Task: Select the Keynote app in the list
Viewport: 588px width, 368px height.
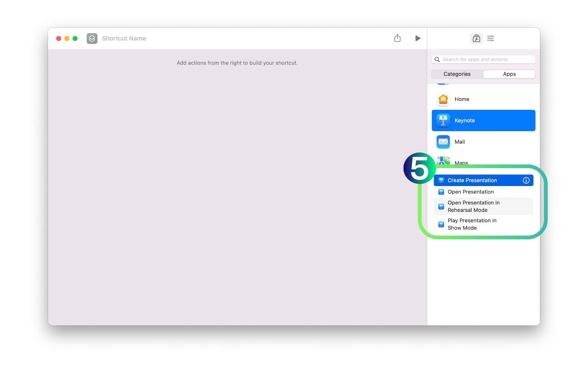Action: click(x=483, y=120)
